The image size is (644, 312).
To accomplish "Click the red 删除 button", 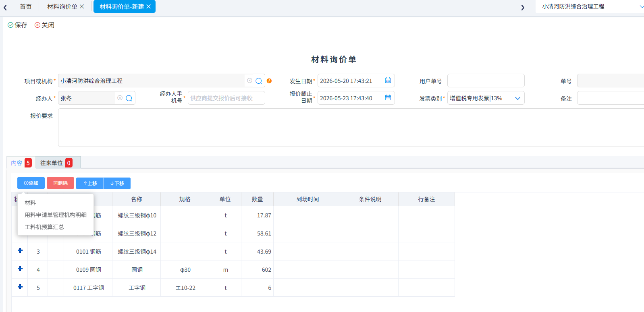I will pyautogui.click(x=60, y=183).
